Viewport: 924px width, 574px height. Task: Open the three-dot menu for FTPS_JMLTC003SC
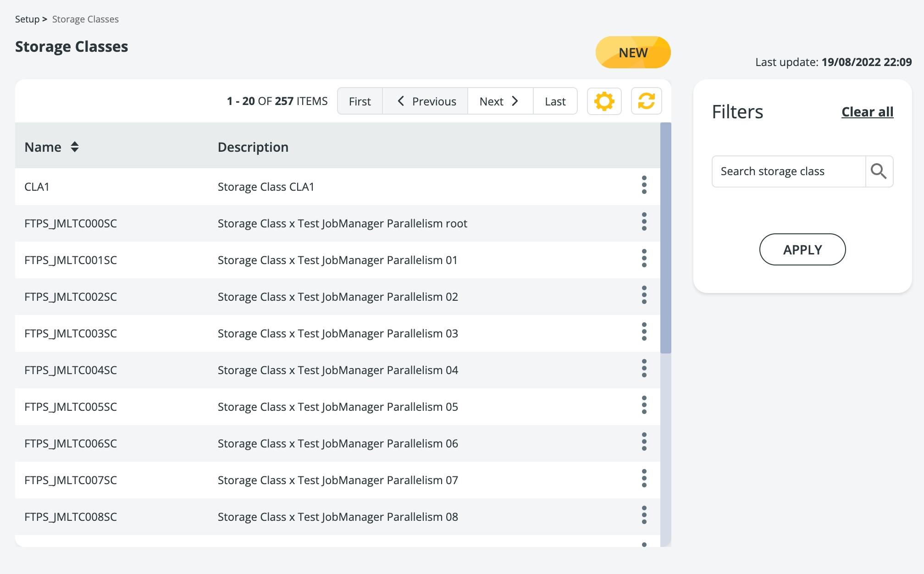point(644,332)
